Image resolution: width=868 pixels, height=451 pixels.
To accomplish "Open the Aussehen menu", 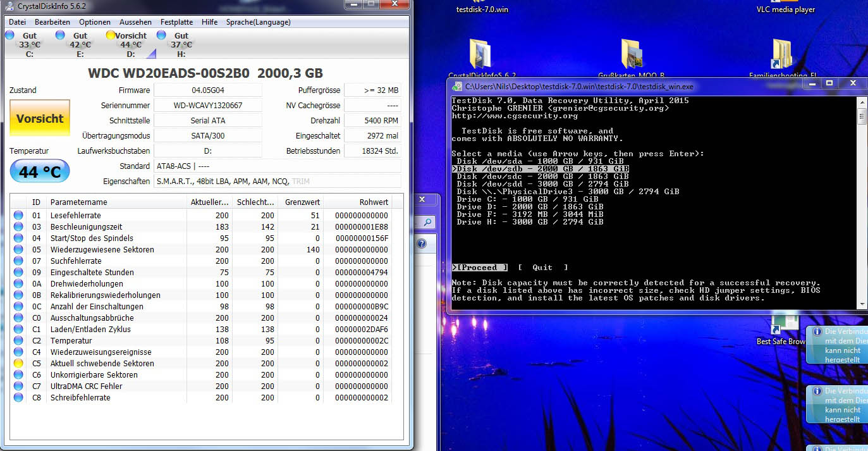I will [135, 22].
